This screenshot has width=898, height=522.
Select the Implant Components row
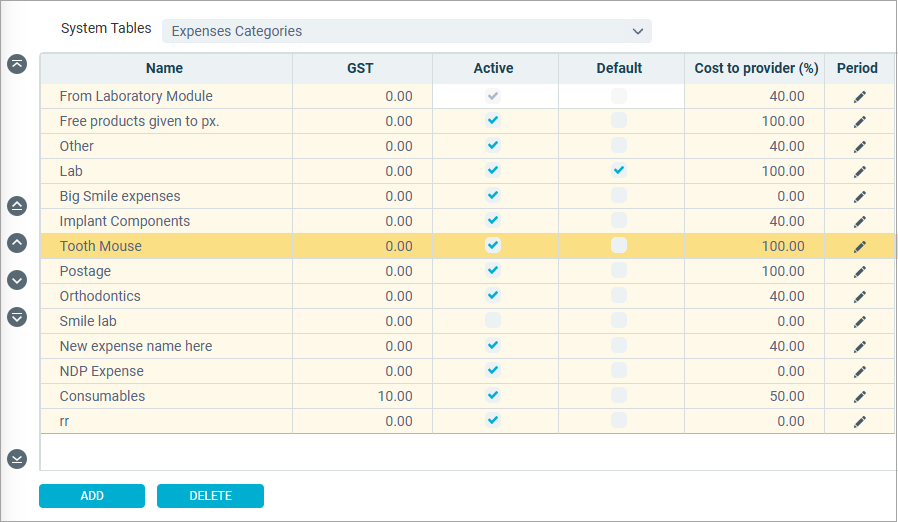point(467,221)
